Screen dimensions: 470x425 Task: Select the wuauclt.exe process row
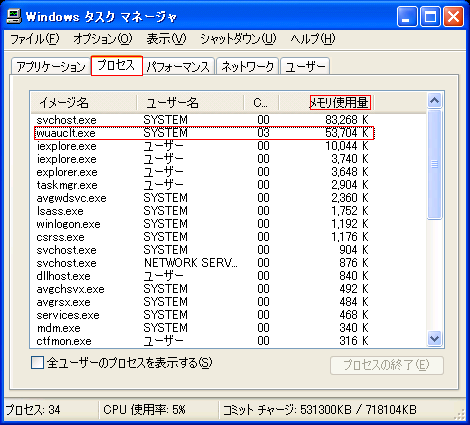[x=204, y=133]
